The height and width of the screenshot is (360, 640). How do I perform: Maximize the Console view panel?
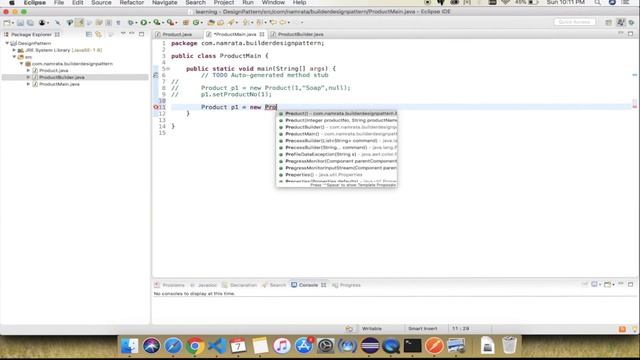pos(631,284)
